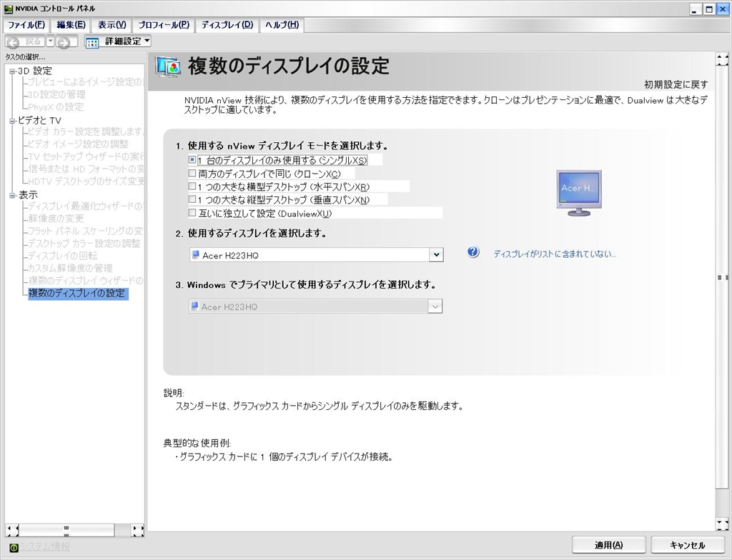Click the task tree scroll left arrow

click(12, 530)
